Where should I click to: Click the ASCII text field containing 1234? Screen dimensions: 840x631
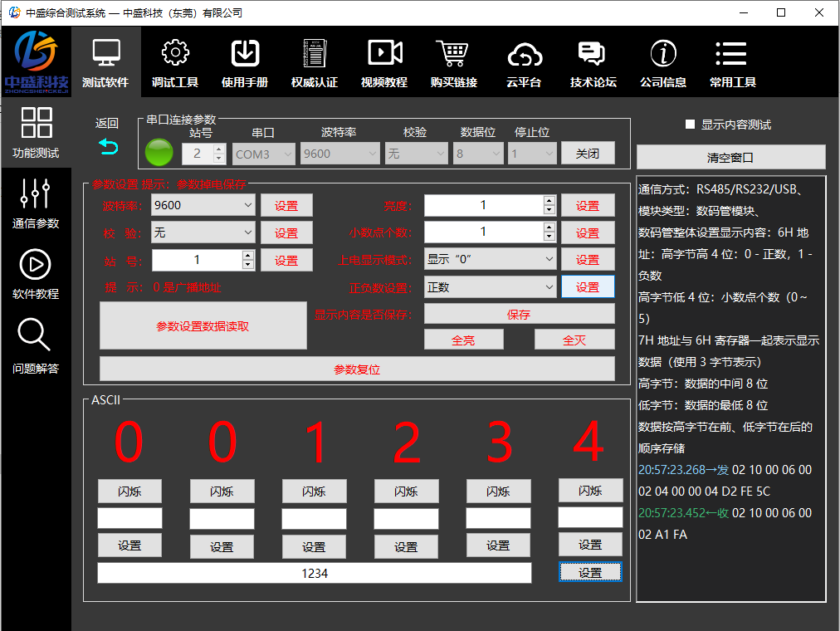[315, 573]
